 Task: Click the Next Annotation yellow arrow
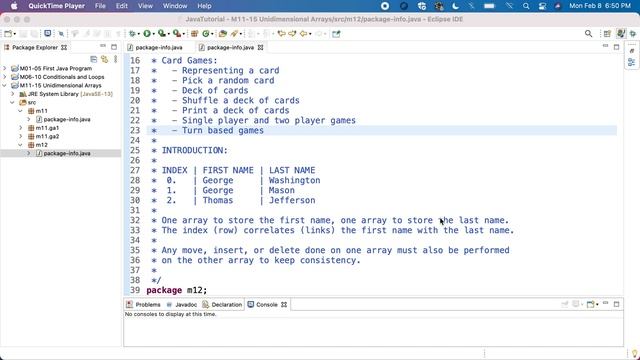(292, 34)
